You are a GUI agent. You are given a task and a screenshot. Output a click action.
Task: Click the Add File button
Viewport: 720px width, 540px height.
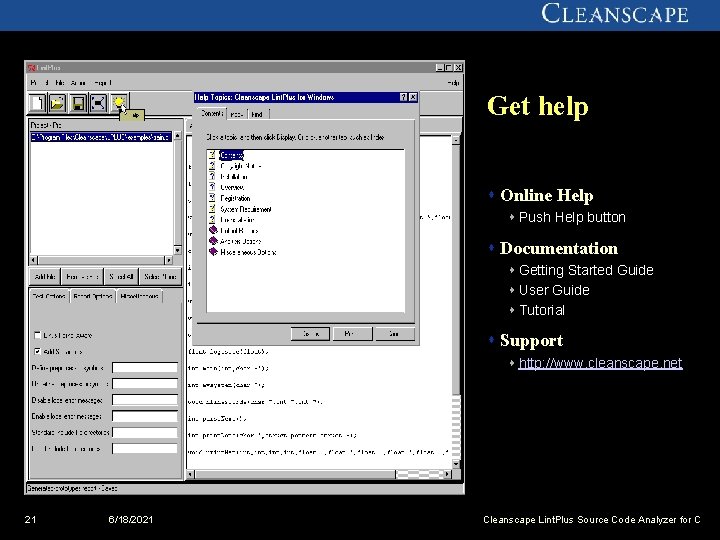point(45,276)
